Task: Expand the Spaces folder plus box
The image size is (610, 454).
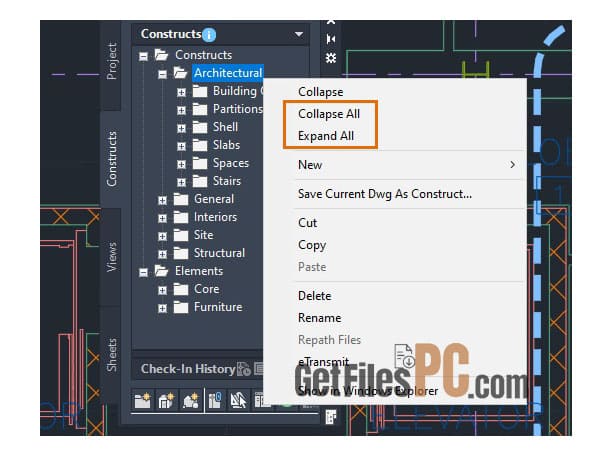Action: [x=181, y=165]
